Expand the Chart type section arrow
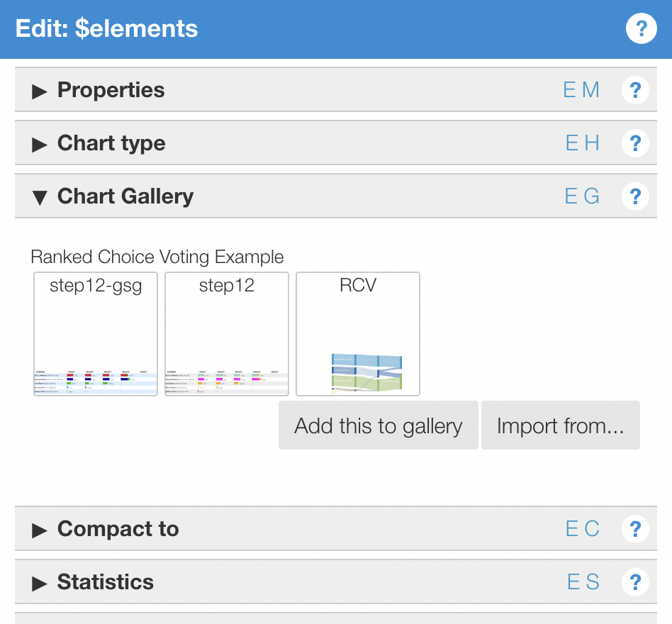 (40, 144)
